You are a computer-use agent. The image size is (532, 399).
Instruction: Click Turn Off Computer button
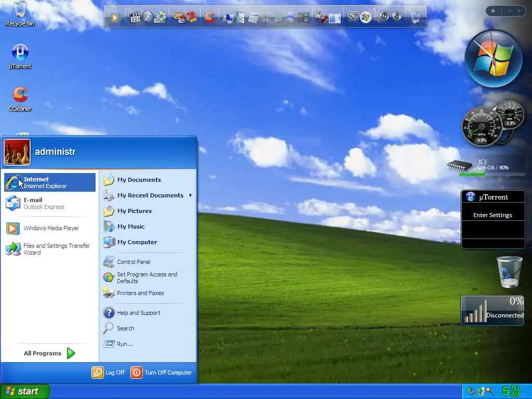[162, 373]
